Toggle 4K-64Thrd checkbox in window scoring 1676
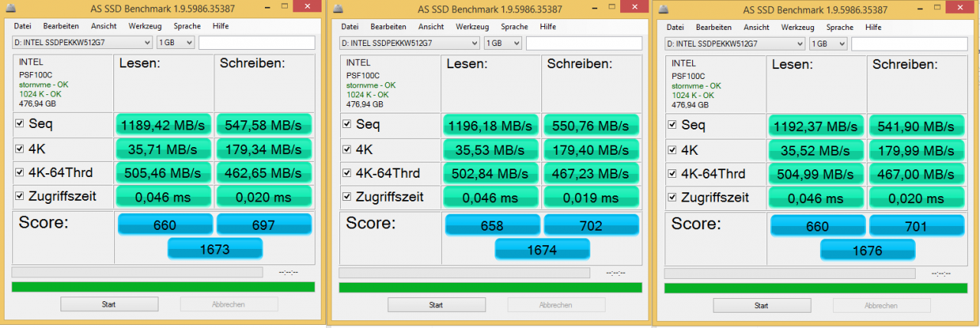This screenshot has width=980, height=328. [672, 173]
